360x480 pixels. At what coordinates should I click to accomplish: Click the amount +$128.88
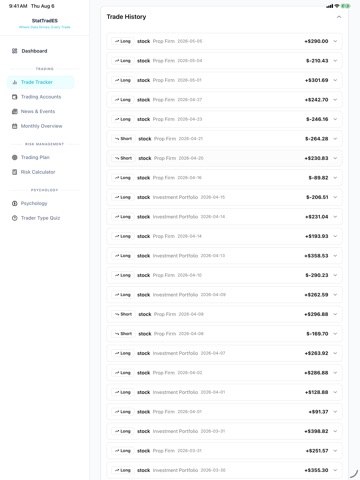(317, 392)
